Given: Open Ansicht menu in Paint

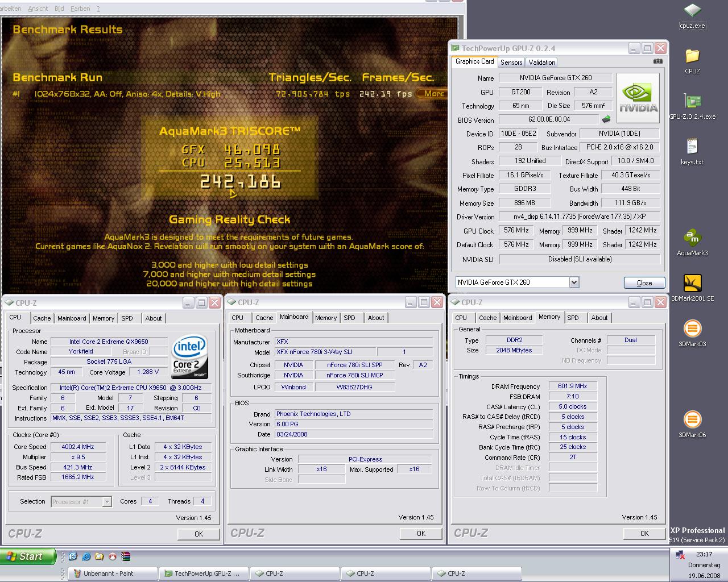Looking at the screenshot, I should (x=38, y=9).
